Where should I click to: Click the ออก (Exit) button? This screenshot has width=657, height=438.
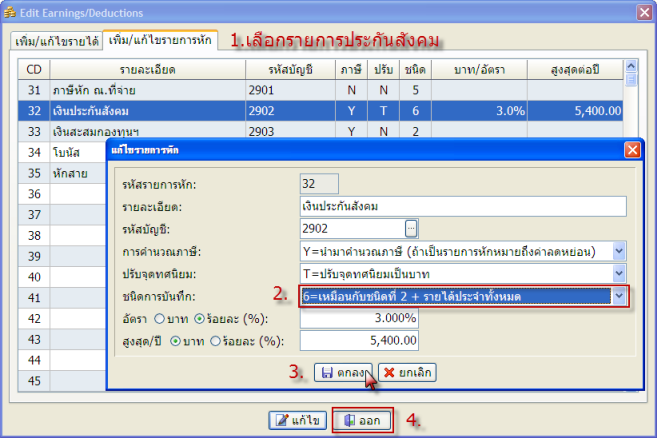[x=362, y=420]
